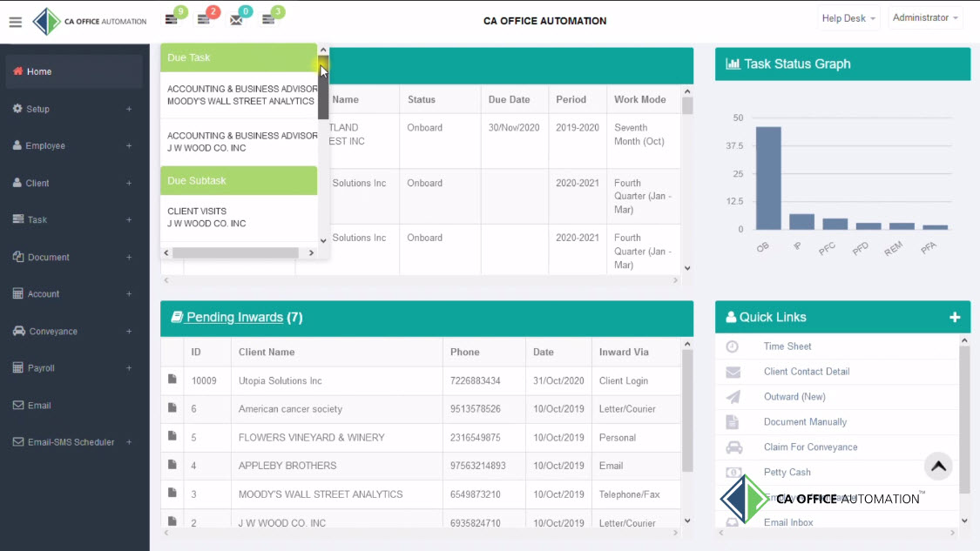Open Email from the sidebar menu
The width and height of the screenshot is (980, 551).
click(x=39, y=405)
